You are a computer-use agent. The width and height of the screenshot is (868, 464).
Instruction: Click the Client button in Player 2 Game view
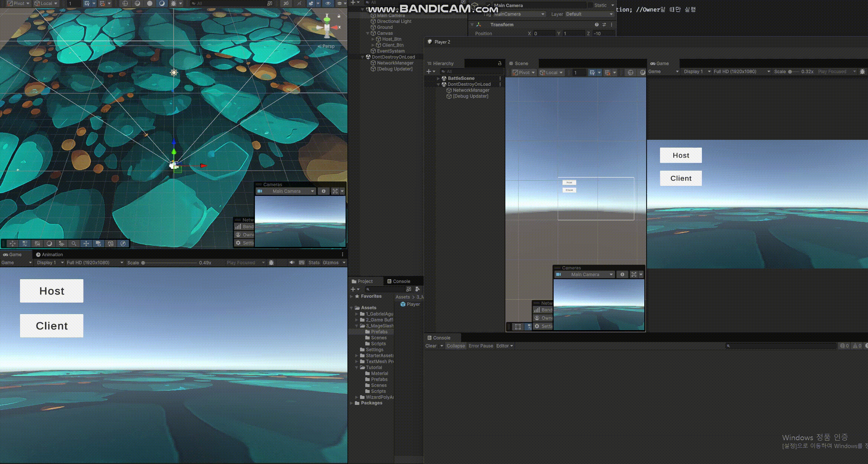click(681, 178)
